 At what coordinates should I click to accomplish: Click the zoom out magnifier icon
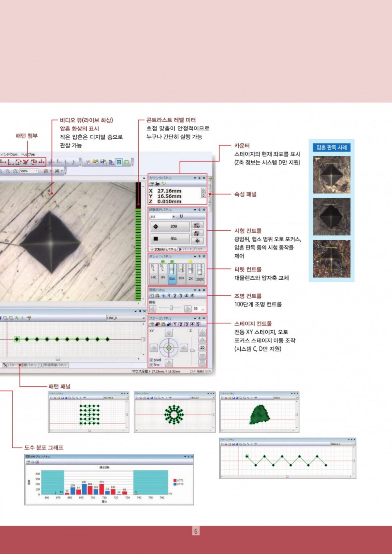click(7, 171)
